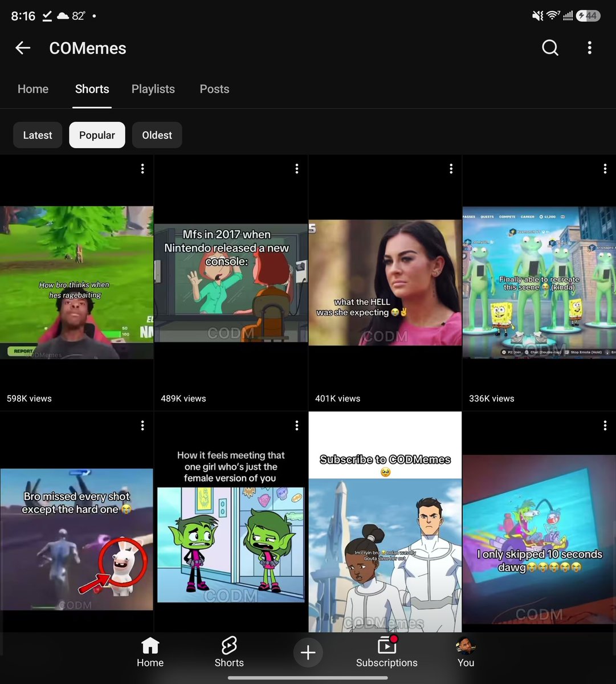Open channel search magnifier icon
The width and height of the screenshot is (616, 684).
tap(550, 48)
